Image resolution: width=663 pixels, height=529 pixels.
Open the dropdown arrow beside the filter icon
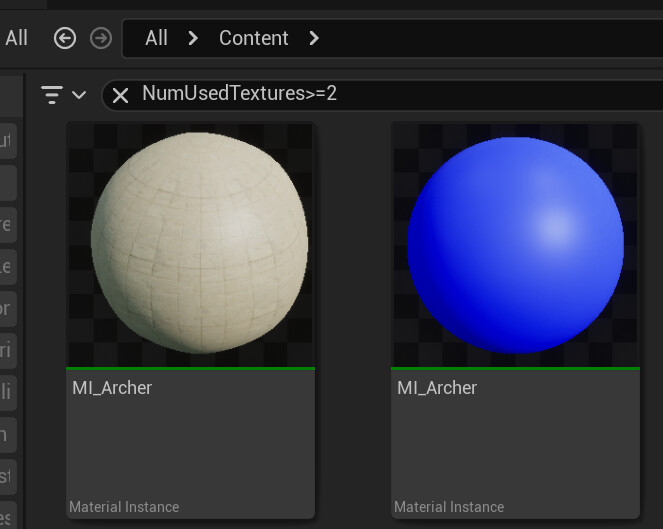[79, 95]
